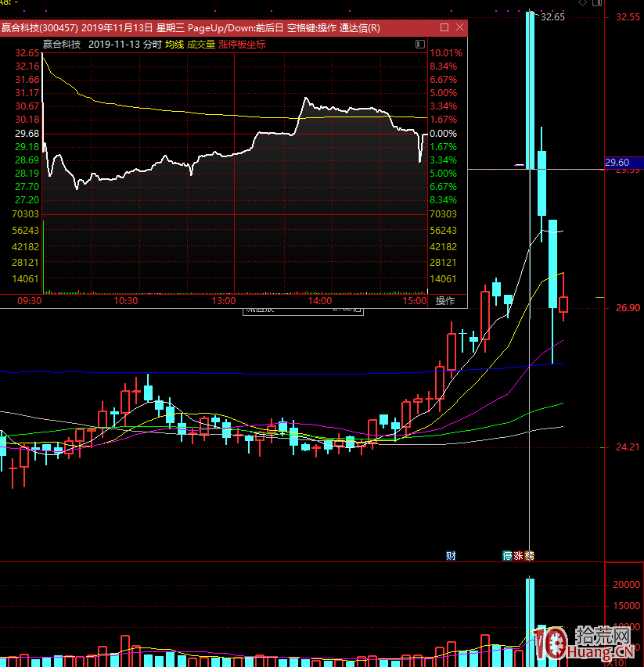
Task: Click the 29.60 highlighted price tag on axis
Action: coord(617,163)
